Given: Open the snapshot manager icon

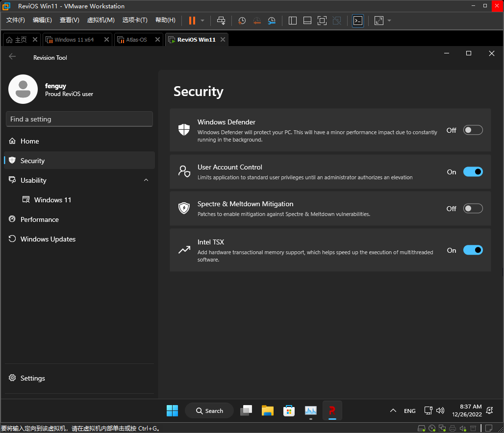Looking at the screenshot, I should click(272, 21).
